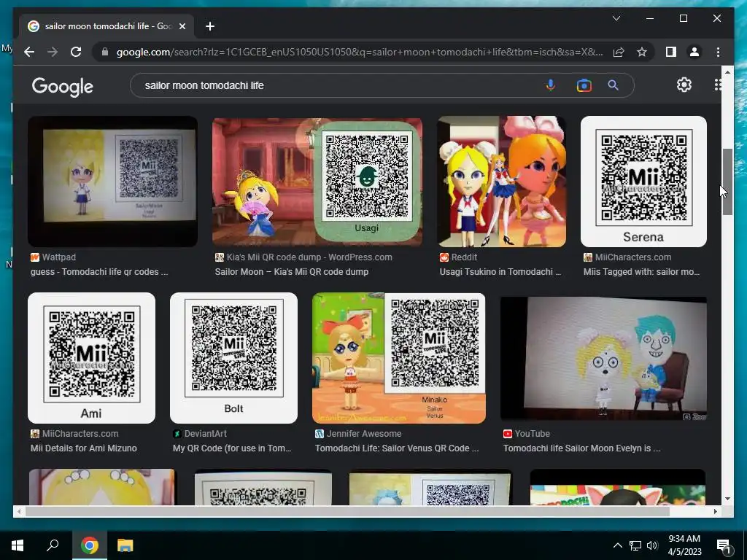The width and height of the screenshot is (747, 560).
Task: Open the Google apps grid
Action: point(718,85)
